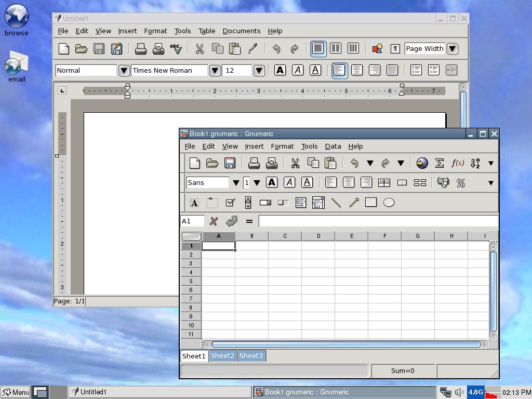This screenshot has width=532, height=399.
Task: Click the spell check icon in AbiWord
Action: 176,49
